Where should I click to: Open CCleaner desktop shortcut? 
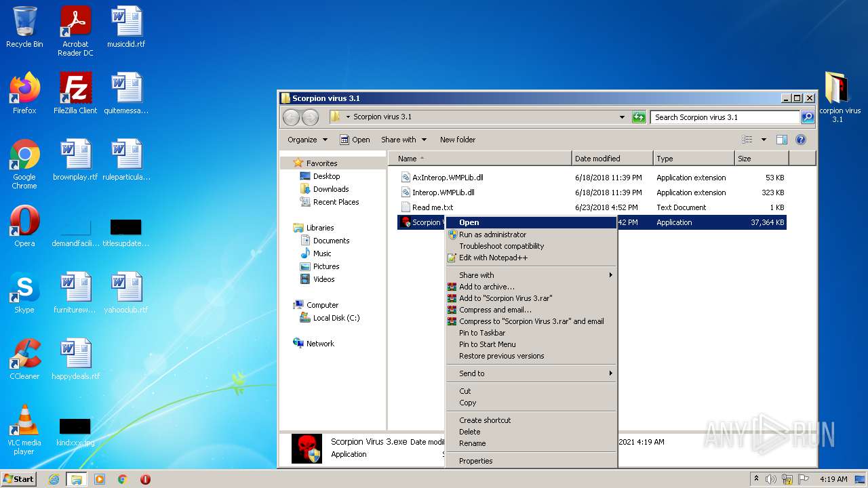(x=24, y=359)
